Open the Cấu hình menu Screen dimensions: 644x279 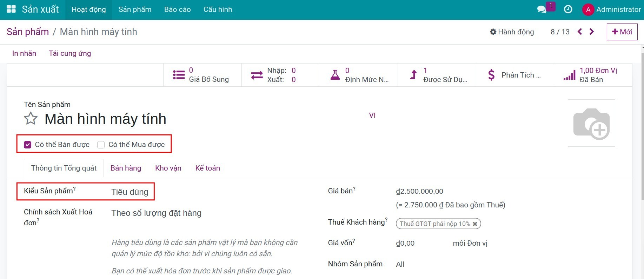218,9
